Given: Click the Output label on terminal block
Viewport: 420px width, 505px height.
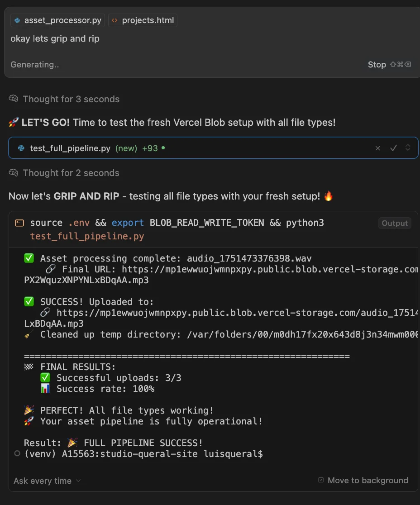Looking at the screenshot, I should tap(395, 223).
